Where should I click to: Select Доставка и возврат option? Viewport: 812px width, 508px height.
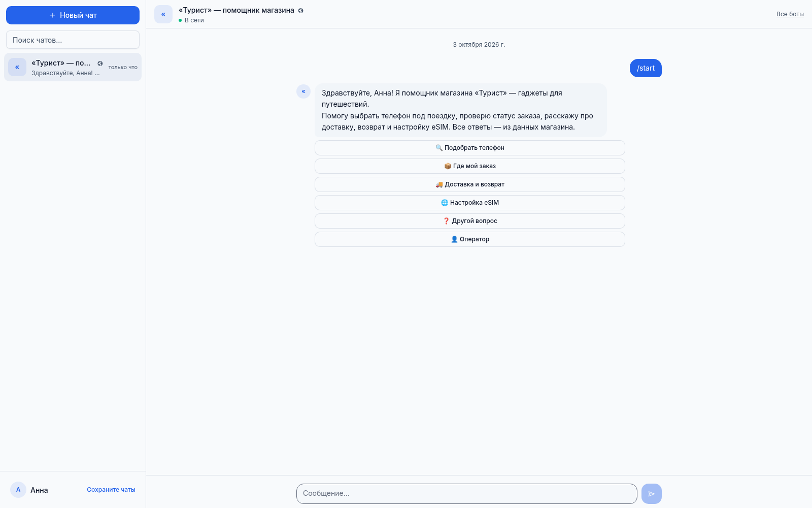click(x=469, y=184)
